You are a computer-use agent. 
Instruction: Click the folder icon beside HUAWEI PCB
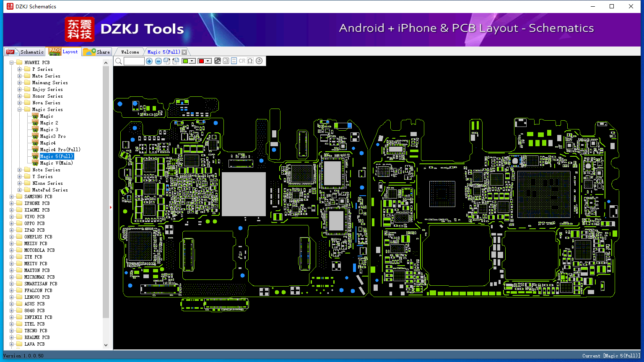(19, 62)
